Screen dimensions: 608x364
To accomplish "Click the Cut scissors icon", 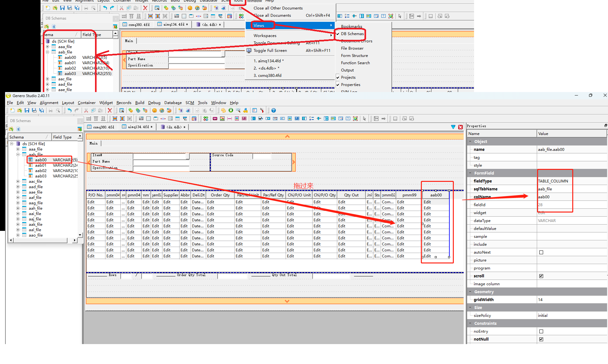I will click(x=86, y=110).
